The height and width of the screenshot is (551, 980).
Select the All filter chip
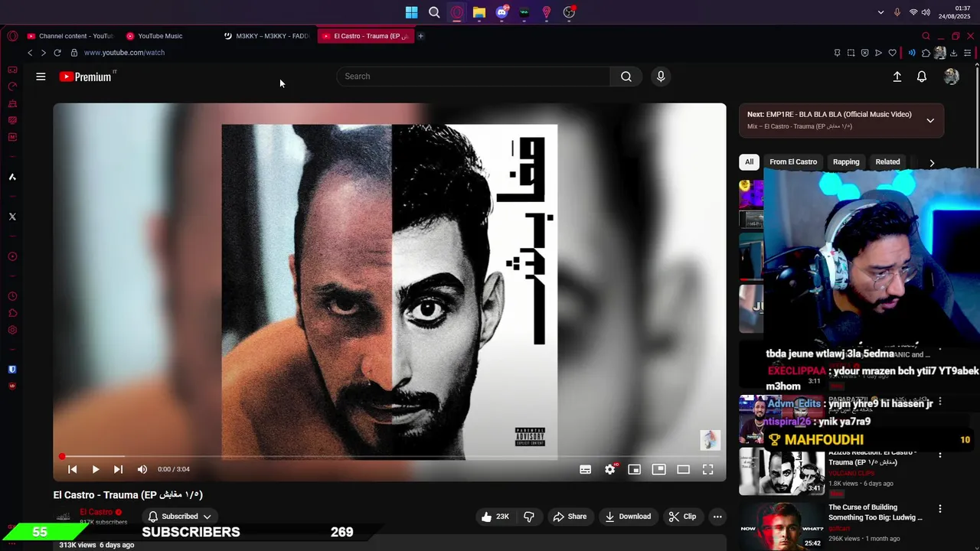point(750,162)
